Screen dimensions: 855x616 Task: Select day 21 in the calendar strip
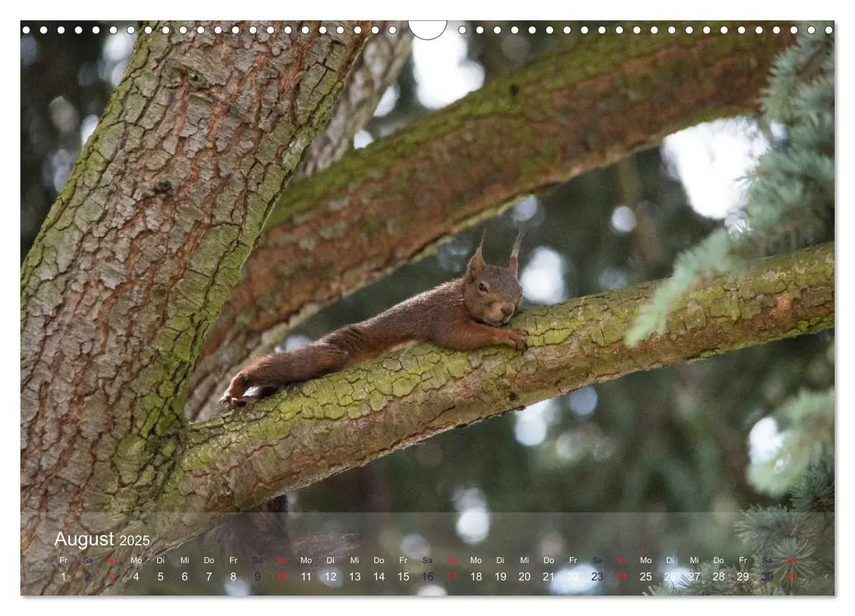(548, 577)
